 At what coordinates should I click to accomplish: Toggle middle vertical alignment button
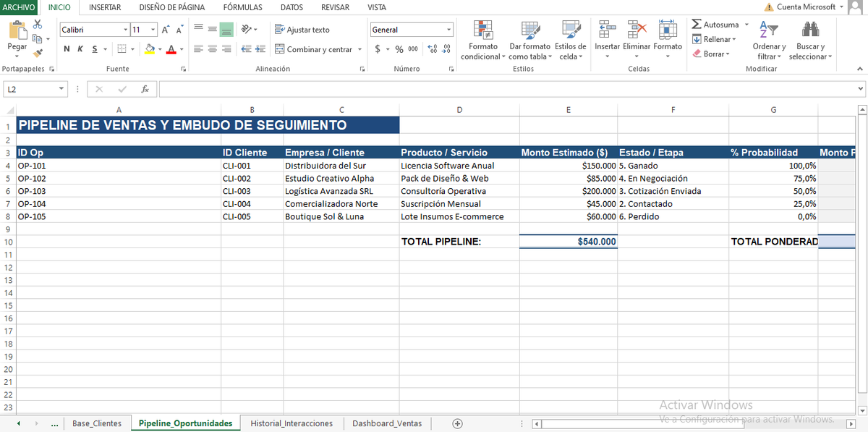click(x=213, y=30)
